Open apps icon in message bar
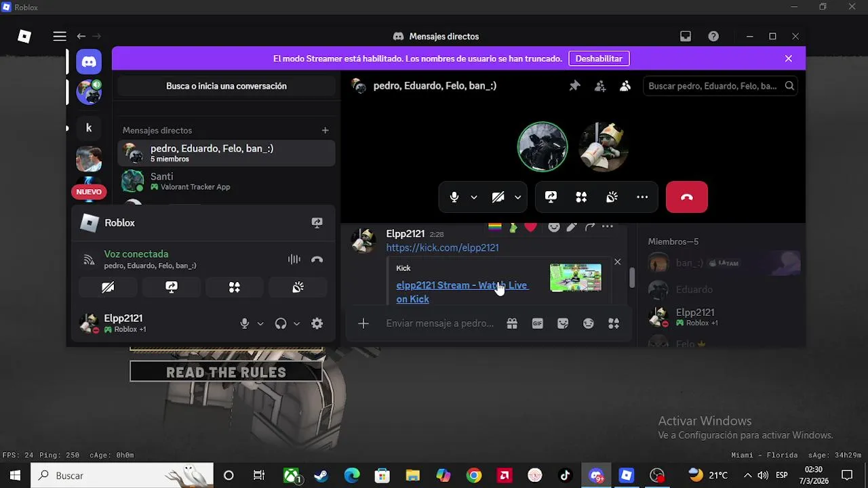Image resolution: width=868 pixels, height=488 pixels. (614, 324)
